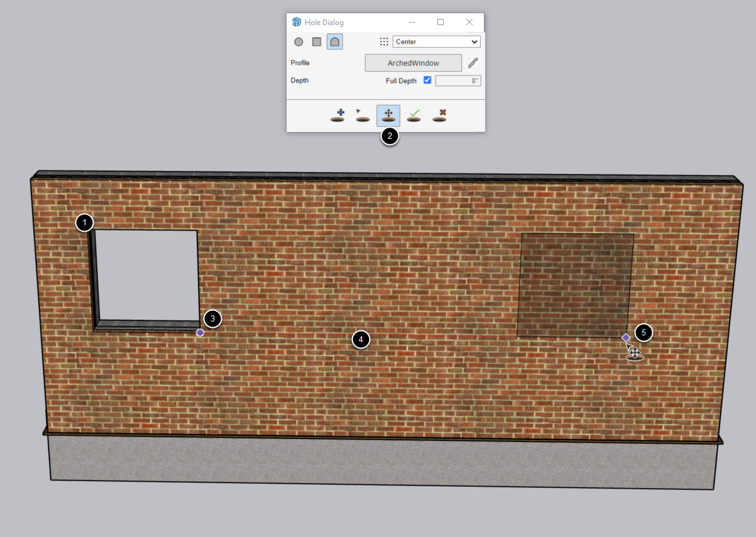Viewport: 756px width, 537px height.
Task: Select the circle hole shape
Action: (299, 42)
